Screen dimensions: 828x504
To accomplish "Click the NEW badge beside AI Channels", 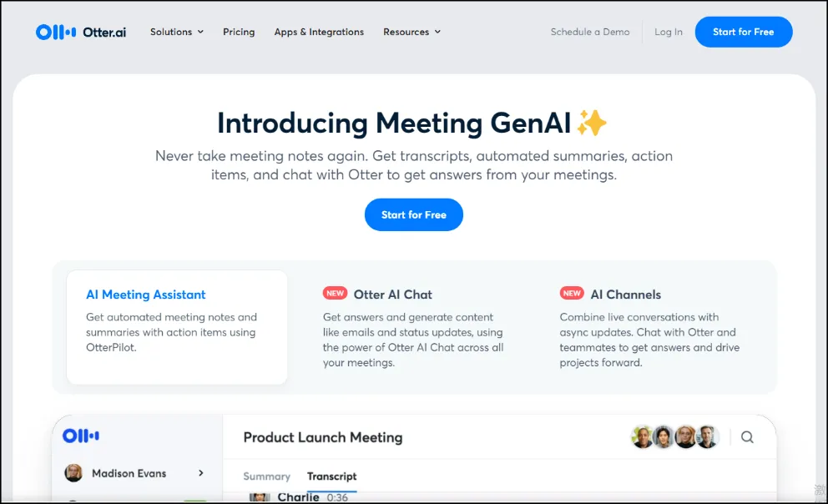I will pyautogui.click(x=572, y=294).
